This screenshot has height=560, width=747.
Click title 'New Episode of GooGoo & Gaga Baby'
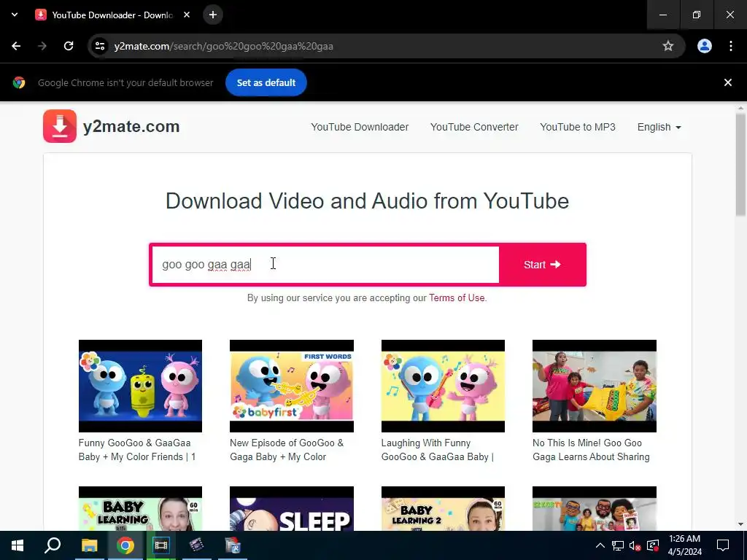coord(286,450)
